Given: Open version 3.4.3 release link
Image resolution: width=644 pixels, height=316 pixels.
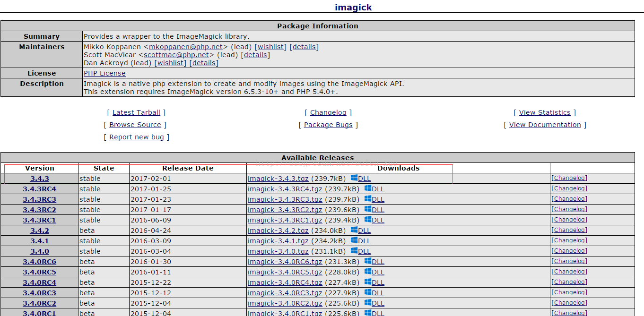Looking at the screenshot, I should 40,179.
